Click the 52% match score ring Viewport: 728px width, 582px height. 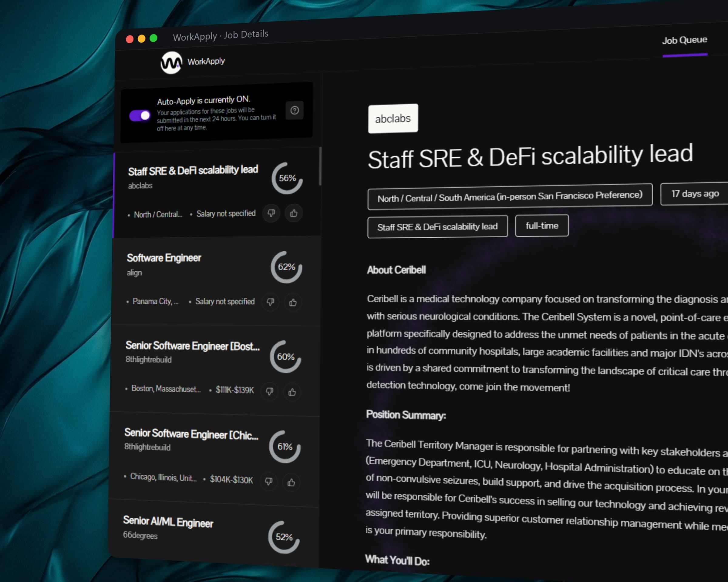point(284,537)
